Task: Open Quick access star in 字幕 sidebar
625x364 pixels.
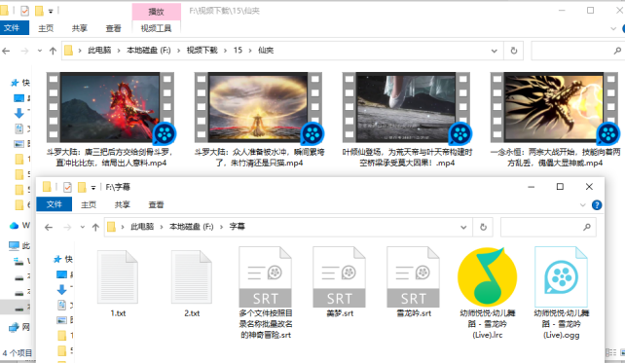Action: (x=57, y=259)
